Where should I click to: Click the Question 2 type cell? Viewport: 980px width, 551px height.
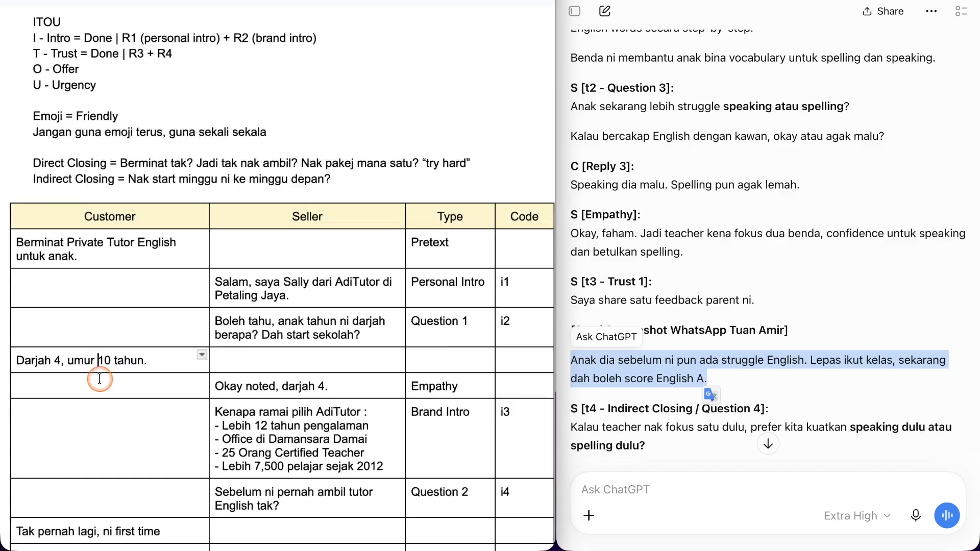[450, 498]
